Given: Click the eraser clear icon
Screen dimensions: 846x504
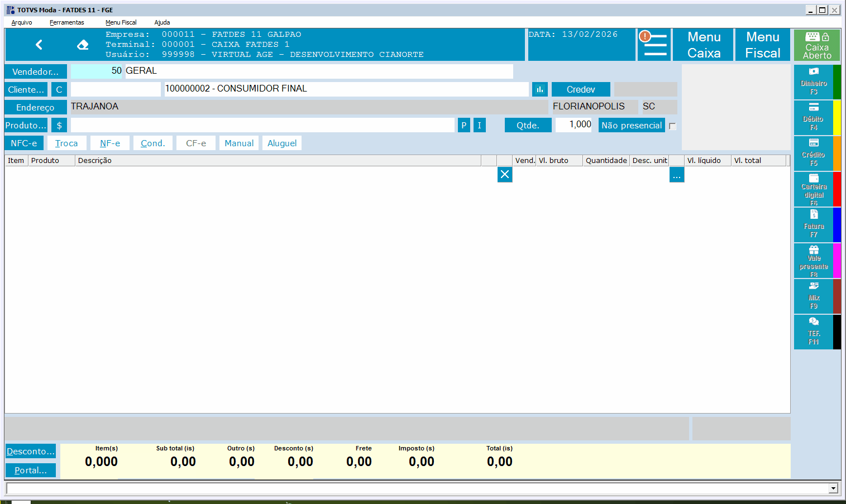Looking at the screenshot, I should (x=83, y=45).
